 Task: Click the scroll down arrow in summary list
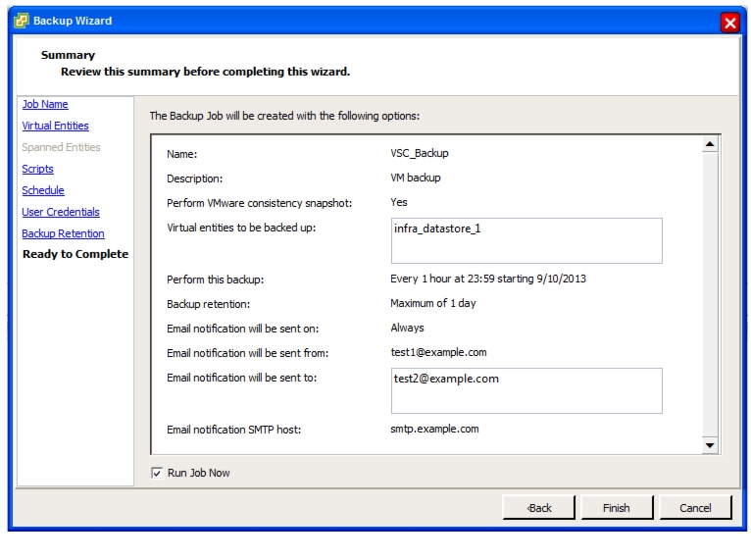tap(710, 445)
